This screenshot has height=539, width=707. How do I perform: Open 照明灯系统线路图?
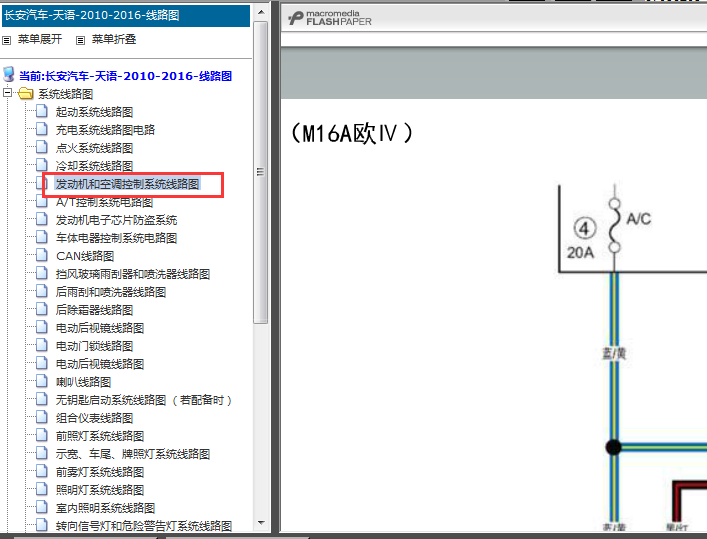click(x=100, y=490)
